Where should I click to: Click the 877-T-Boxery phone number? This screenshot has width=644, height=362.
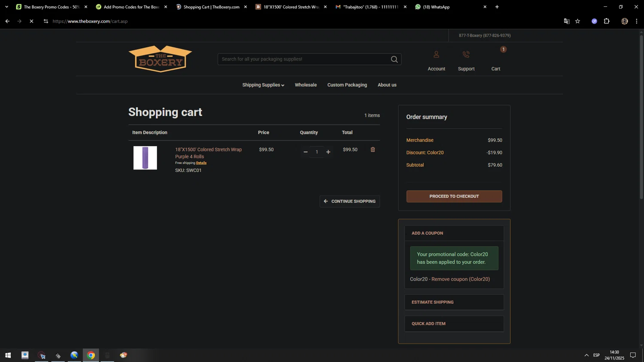click(484, 36)
